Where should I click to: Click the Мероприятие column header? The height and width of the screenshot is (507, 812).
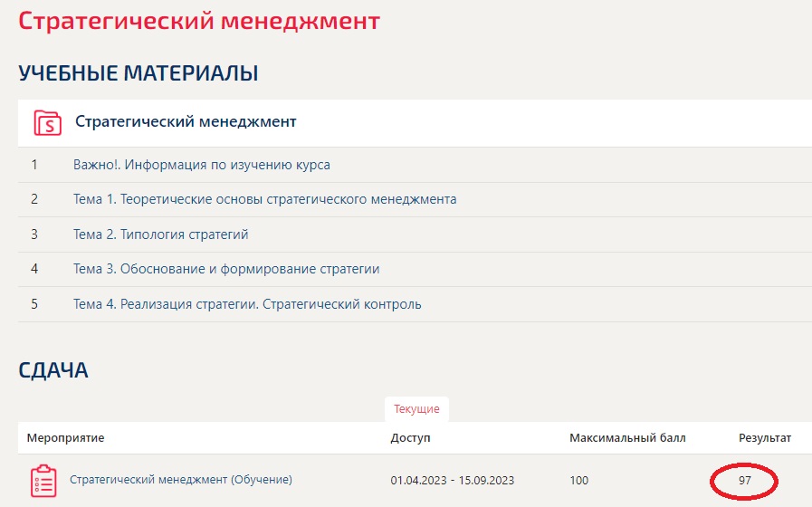click(65, 438)
